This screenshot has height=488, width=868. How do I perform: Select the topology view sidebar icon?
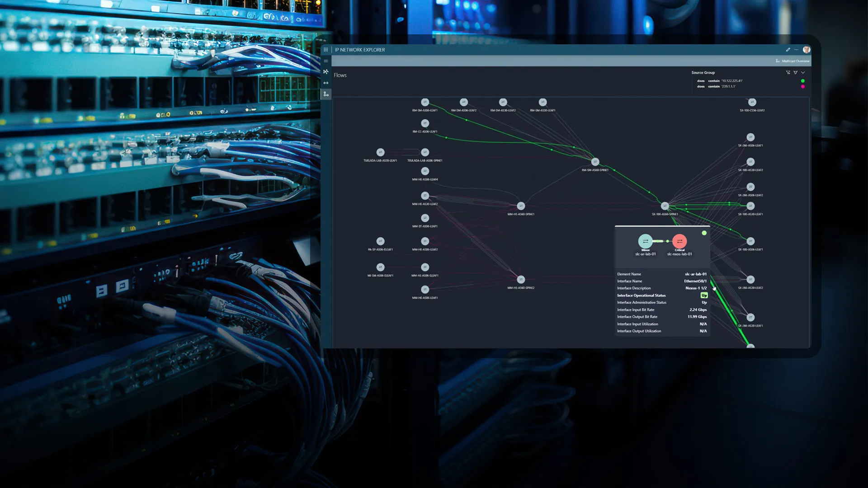tap(325, 72)
